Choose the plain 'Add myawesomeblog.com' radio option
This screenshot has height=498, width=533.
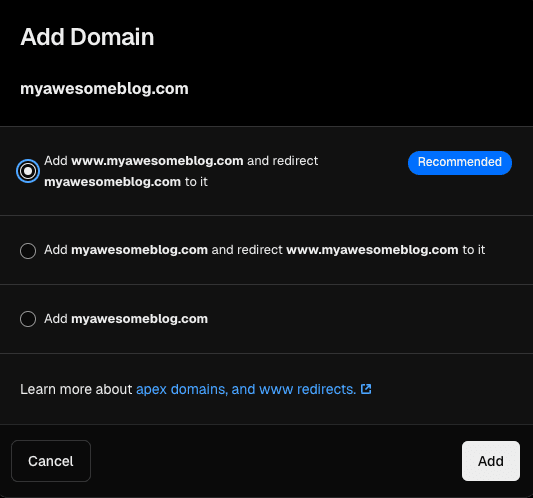[28, 319]
